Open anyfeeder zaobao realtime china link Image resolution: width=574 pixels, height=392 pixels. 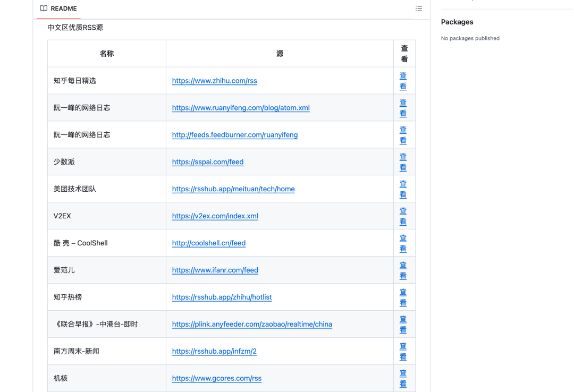(x=252, y=325)
